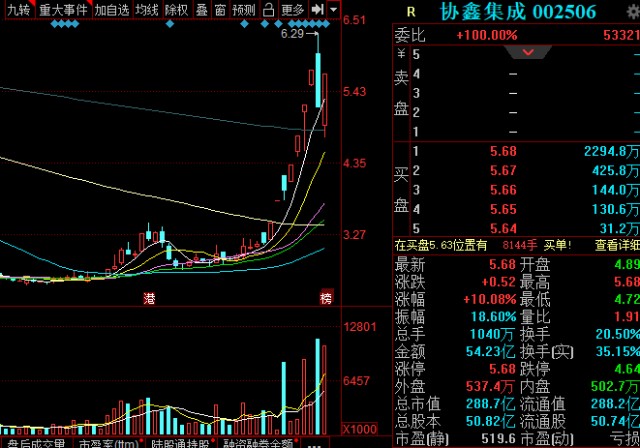Switch to 市盈率(ttm) indicator tab
640x448 pixels.
[109, 443]
